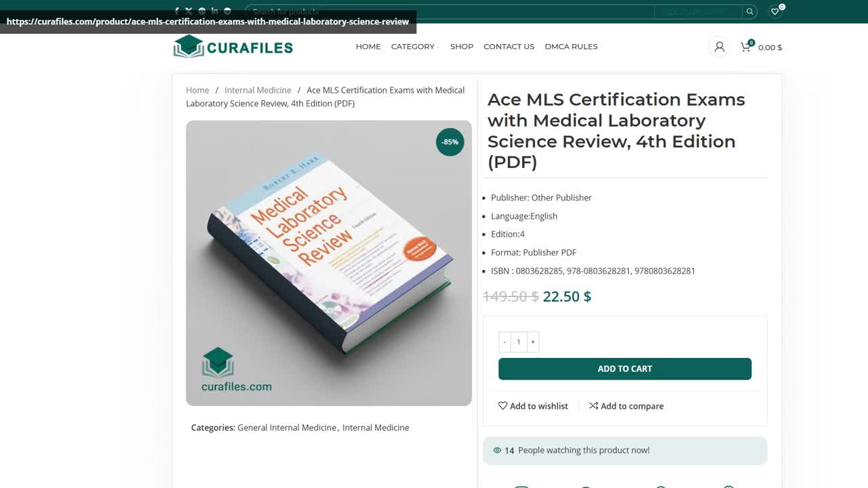868x488 pixels.
Task: Increase quantity with the plus stepper
Action: (533, 342)
